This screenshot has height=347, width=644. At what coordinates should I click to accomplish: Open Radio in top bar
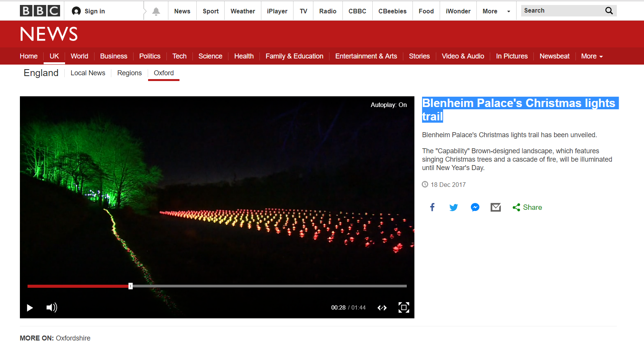point(328,11)
